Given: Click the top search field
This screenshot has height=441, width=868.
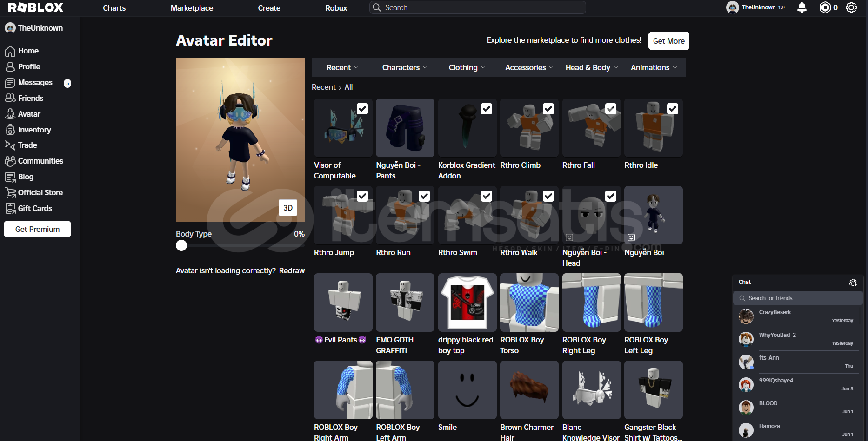Looking at the screenshot, I should pos(478,7).
